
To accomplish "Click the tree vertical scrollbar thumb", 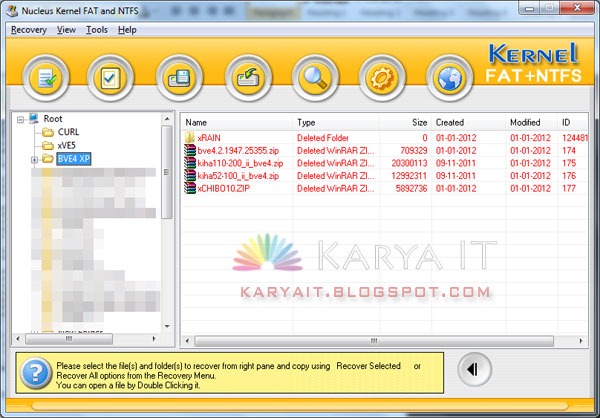I will [167, 172].
